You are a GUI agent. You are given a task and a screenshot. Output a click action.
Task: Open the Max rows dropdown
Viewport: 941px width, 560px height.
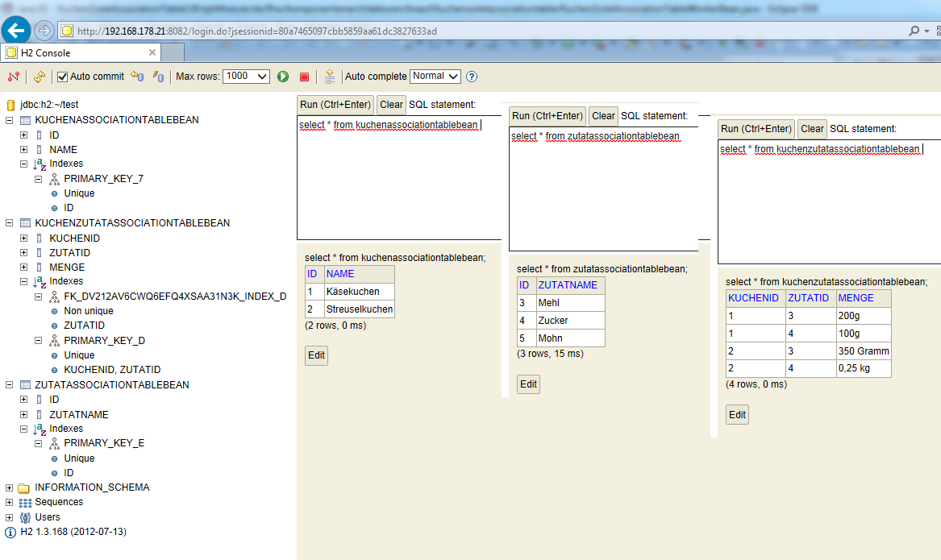(x=246, y=77)
